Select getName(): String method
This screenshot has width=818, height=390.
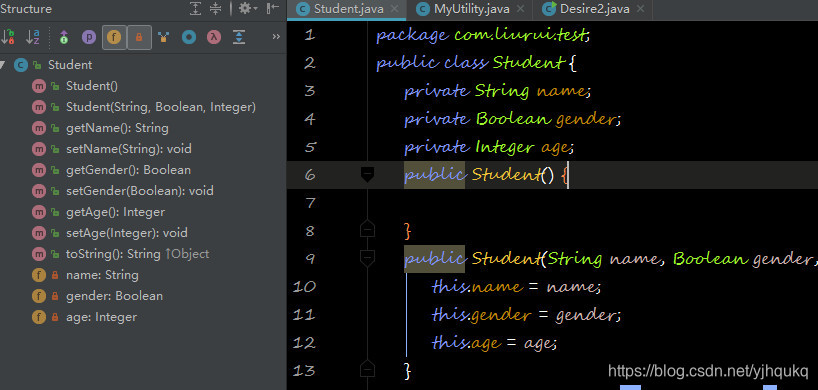point(117,128)
